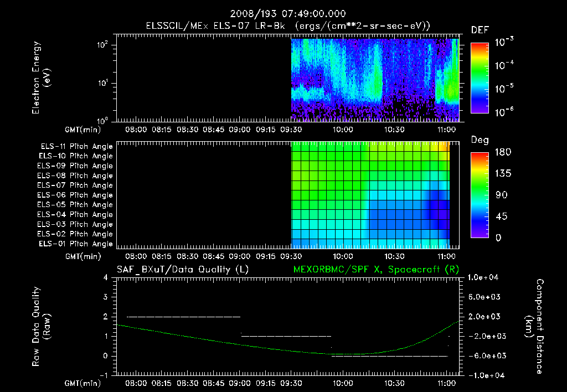This screenshot has height=392, width=567.
Task: Click the GMT(min) label under the spectrogram
Action: pos(83,130)
